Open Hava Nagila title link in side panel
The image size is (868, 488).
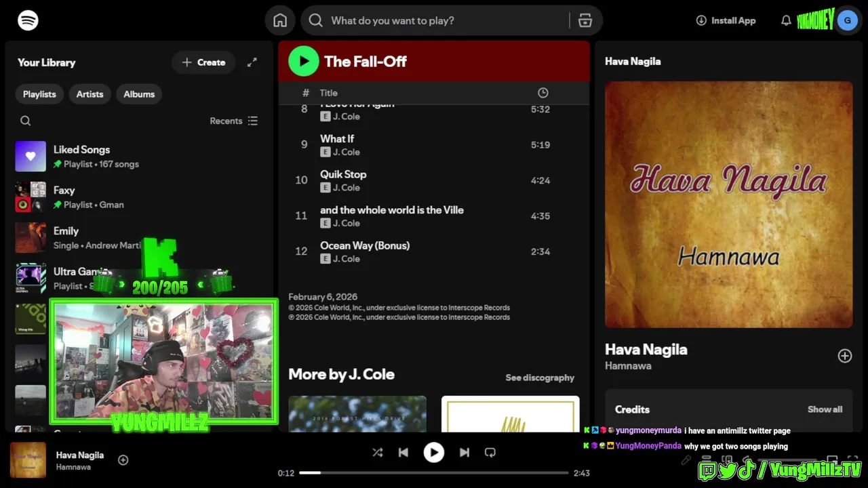646,350
